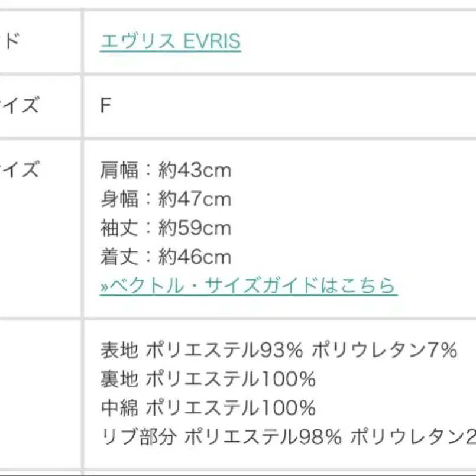Click the brand name table cell
Viewport: 476px width, 476px height.
tap(278, 41)
